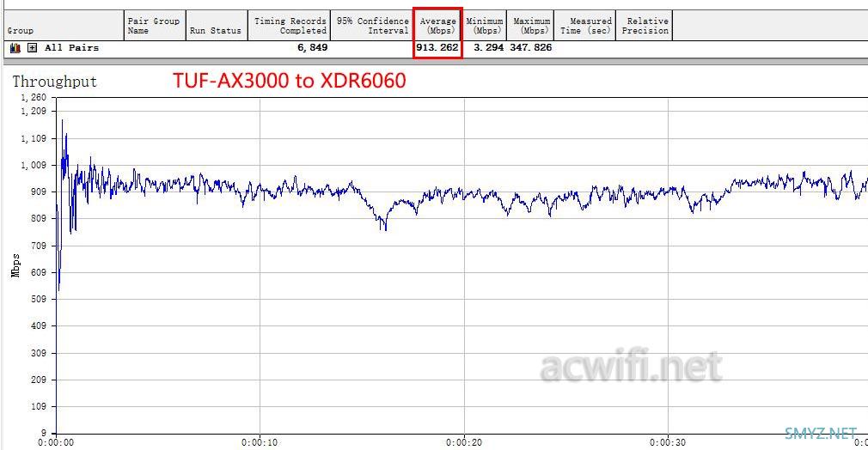The width and height of the screenshot is (868, 450).
Task: Click the Relative Precision column header
Action: pyautogui.click(x=645, y=26)
